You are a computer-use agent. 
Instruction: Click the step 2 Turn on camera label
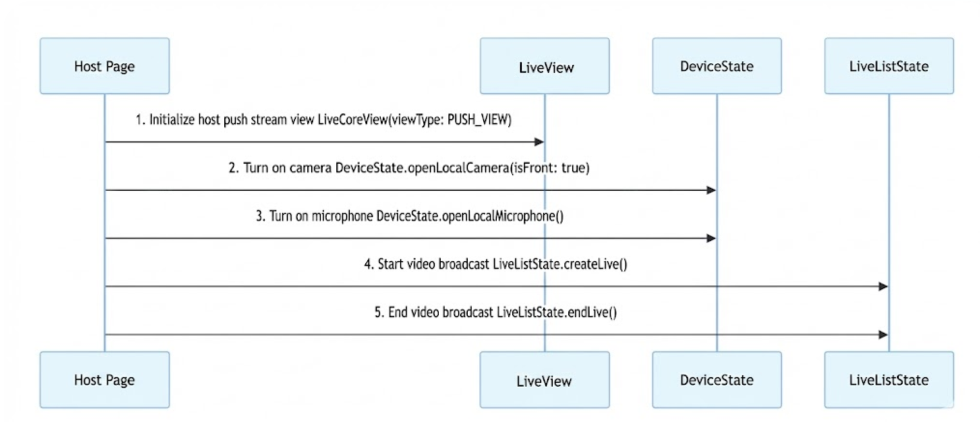[409, 168]
